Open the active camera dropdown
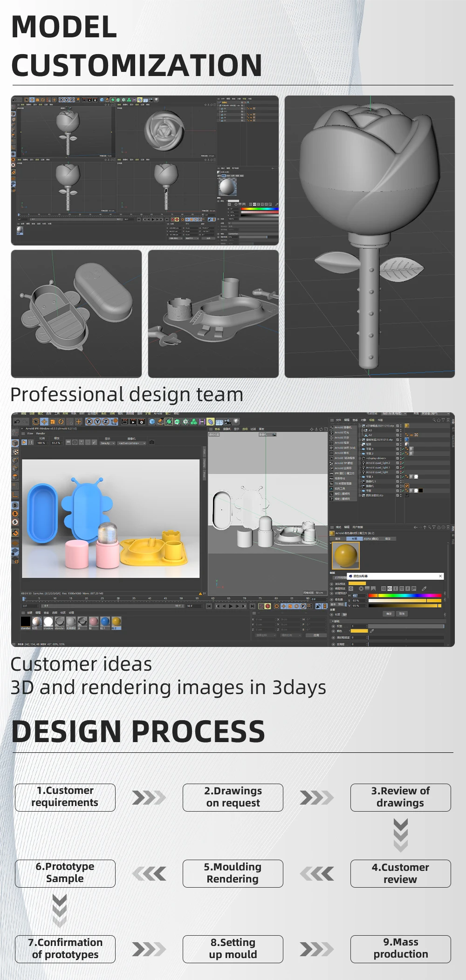The width and height of the screenshot is (466, 980). click(x=132, y=443)
